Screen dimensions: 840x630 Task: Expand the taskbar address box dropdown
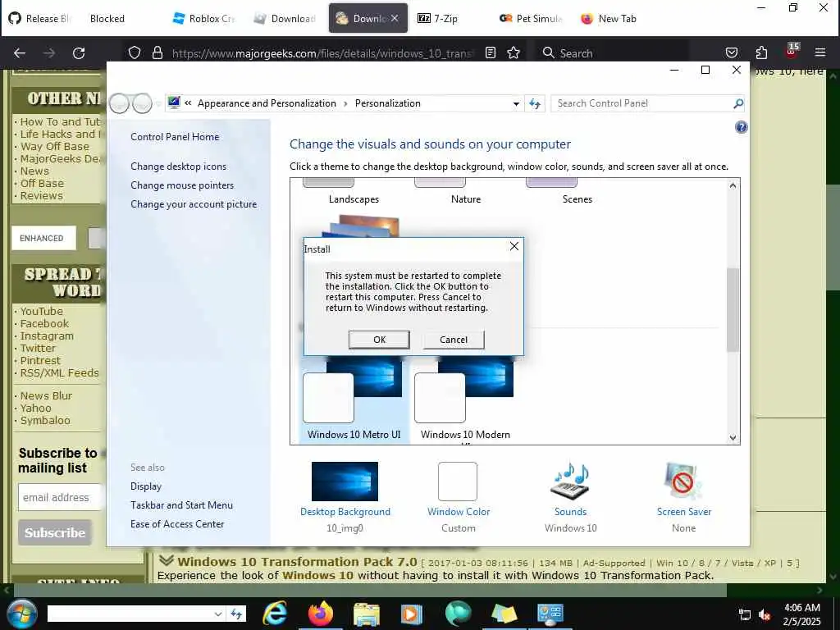pos(218,614)
